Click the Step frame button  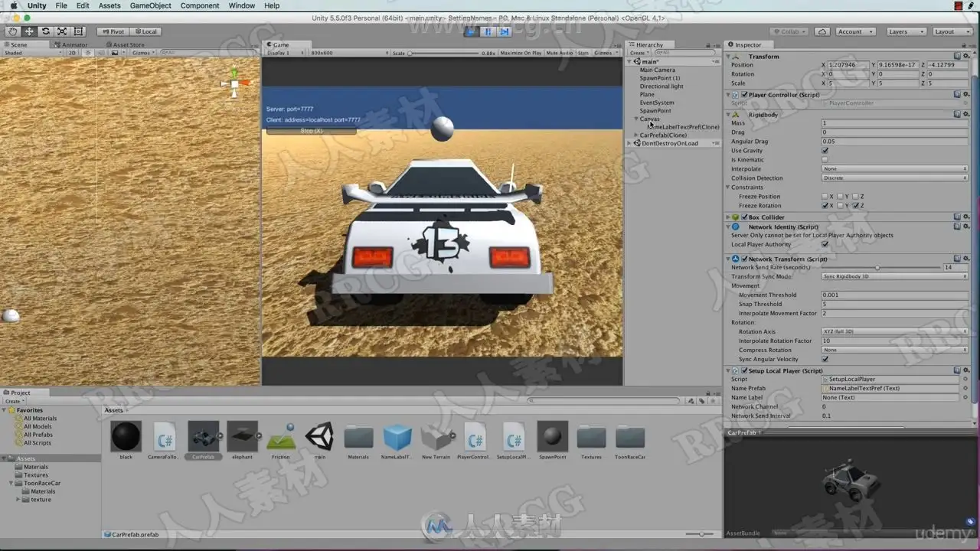point(504,31)
